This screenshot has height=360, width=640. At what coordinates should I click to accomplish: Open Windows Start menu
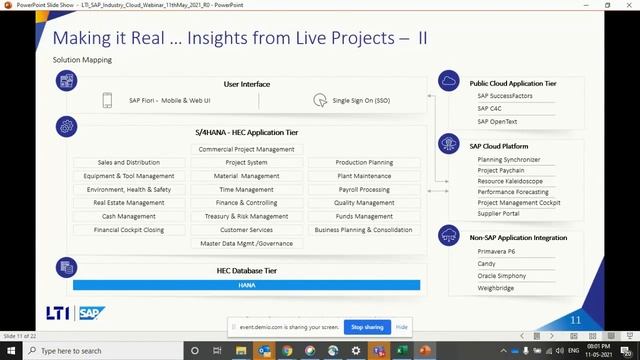(x=11, y=351)
